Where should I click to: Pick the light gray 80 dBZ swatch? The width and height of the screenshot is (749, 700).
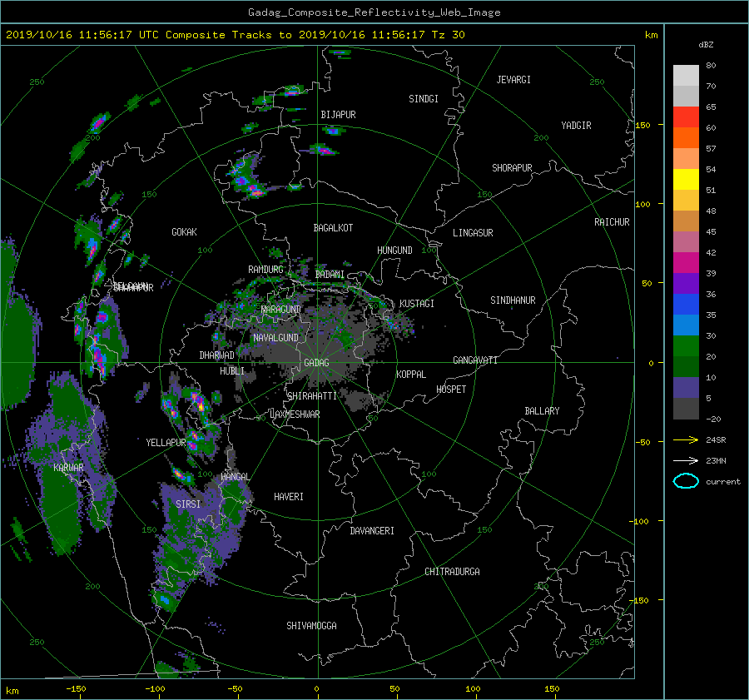click(x=686, y=75)
